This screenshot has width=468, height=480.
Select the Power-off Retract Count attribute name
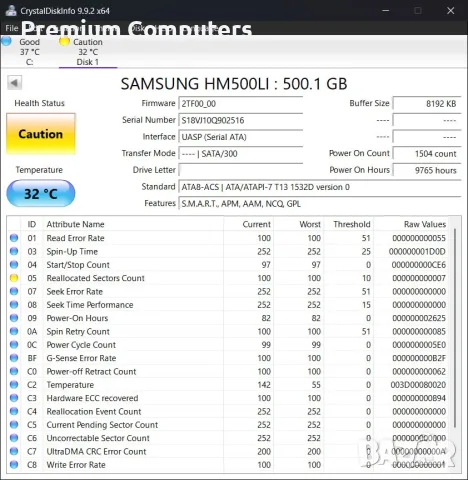pos(91,371)
